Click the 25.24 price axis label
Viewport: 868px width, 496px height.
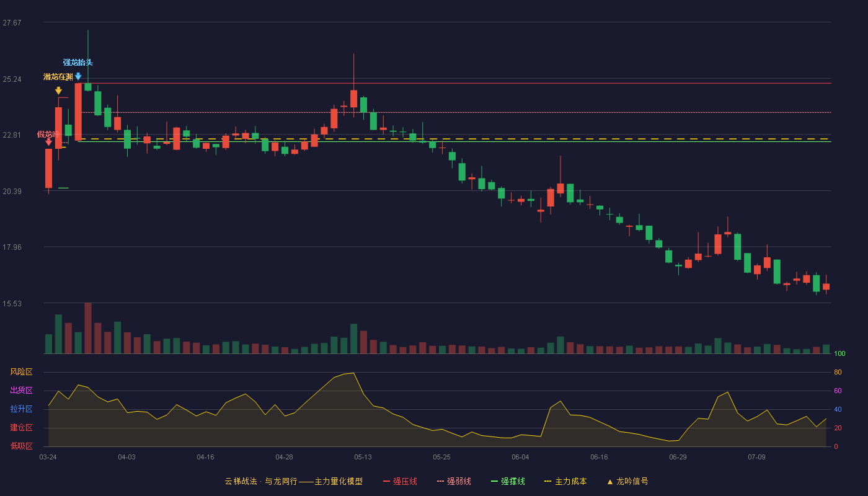point(12,79)
